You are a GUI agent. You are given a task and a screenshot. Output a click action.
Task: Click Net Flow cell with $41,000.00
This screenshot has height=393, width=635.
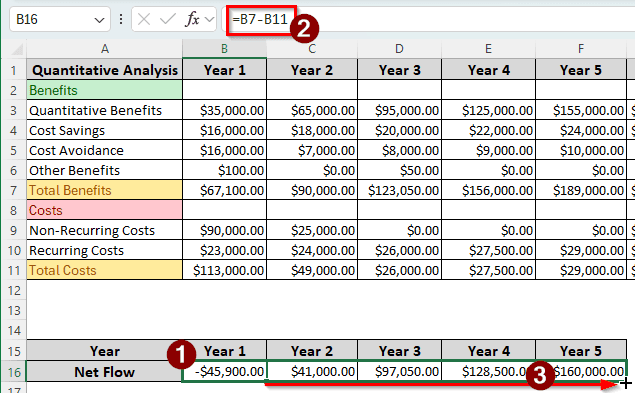tap(312, 372)
